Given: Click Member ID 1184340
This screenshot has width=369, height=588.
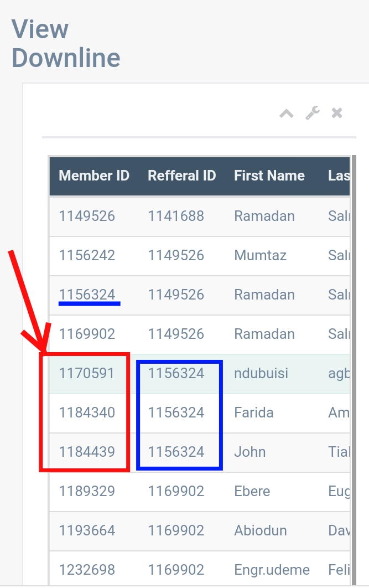Looking at the screenshot, I should [x=87, y=412].
